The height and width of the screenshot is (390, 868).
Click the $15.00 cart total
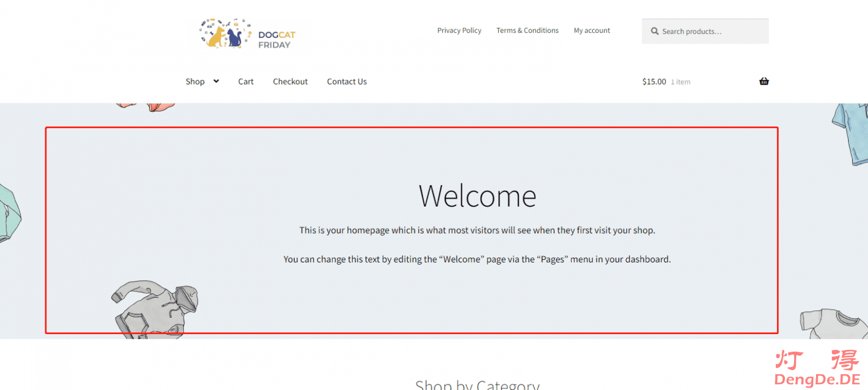click(x=654, y=82)
